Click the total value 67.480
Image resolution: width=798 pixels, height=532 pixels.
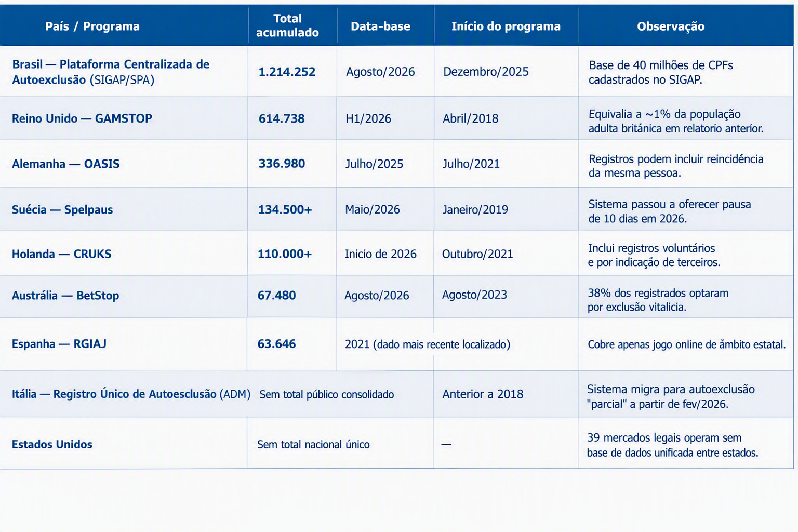click(x=276, y=296)
